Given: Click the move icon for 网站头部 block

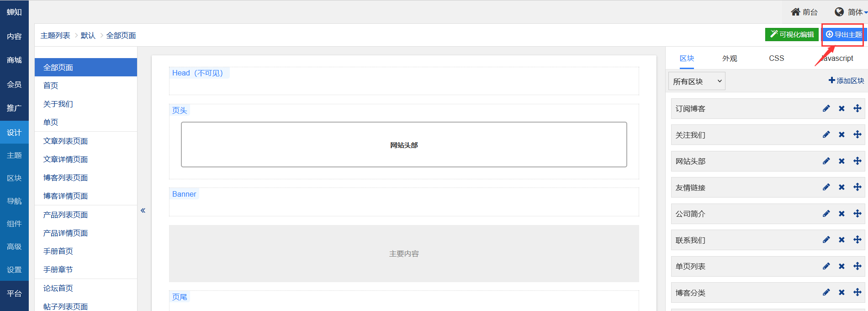Looking at the screenshot, I should point(857,161).
